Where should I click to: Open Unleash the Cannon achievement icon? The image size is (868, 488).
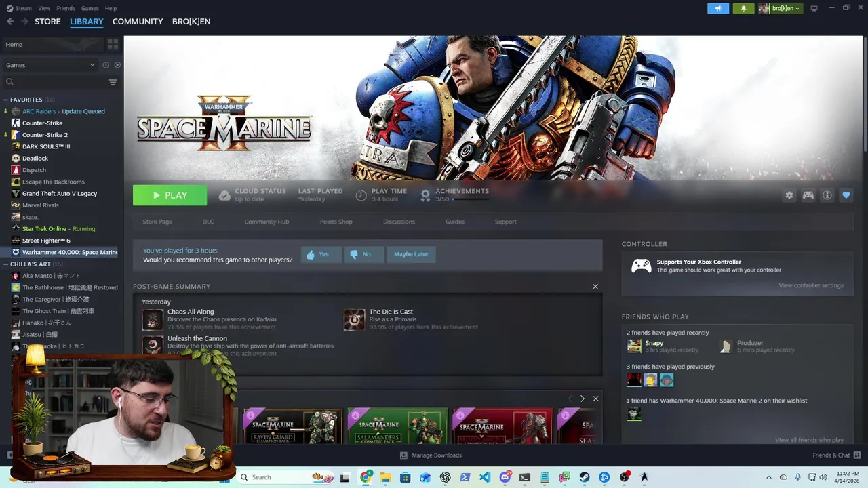[153, 345]
